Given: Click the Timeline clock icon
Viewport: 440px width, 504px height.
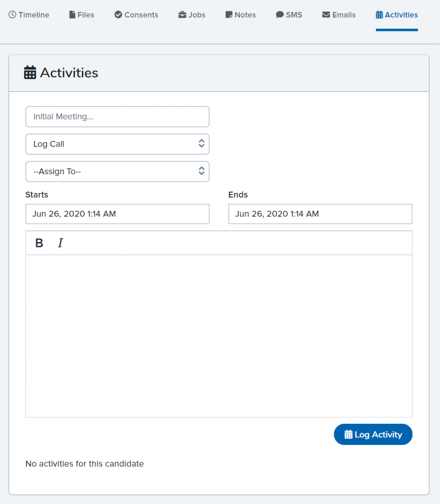Looking at the screenshot, I should tap(12, 15).
